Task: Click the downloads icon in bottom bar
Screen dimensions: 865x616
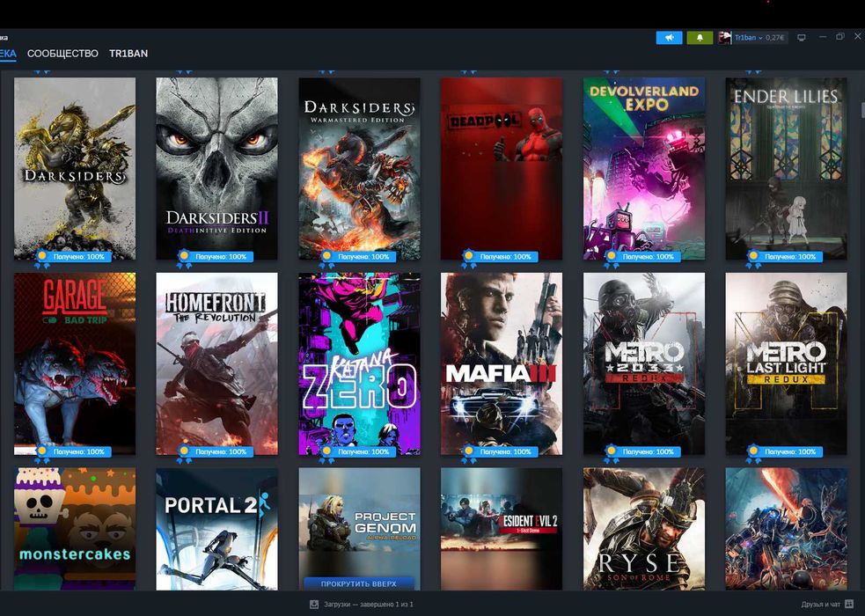Action: pyautogui.click(x=314, y=605)
